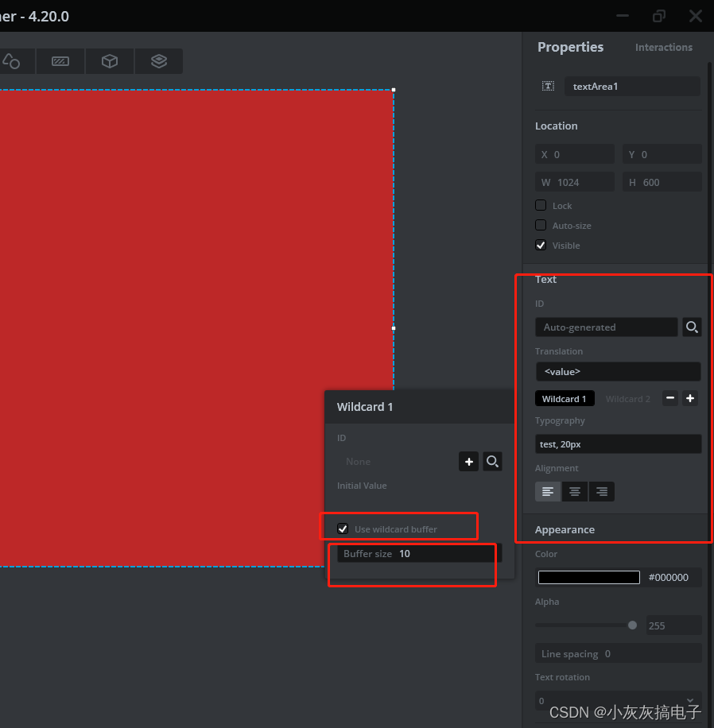Add a wildcard with plus button
The height and width of the screenshot is (728, 714).
click(690, 398)
